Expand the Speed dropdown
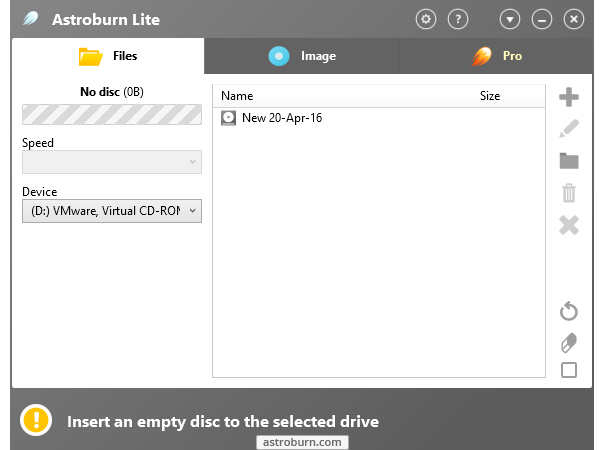This screenshot has width=604, height=450. click(112, 162)
